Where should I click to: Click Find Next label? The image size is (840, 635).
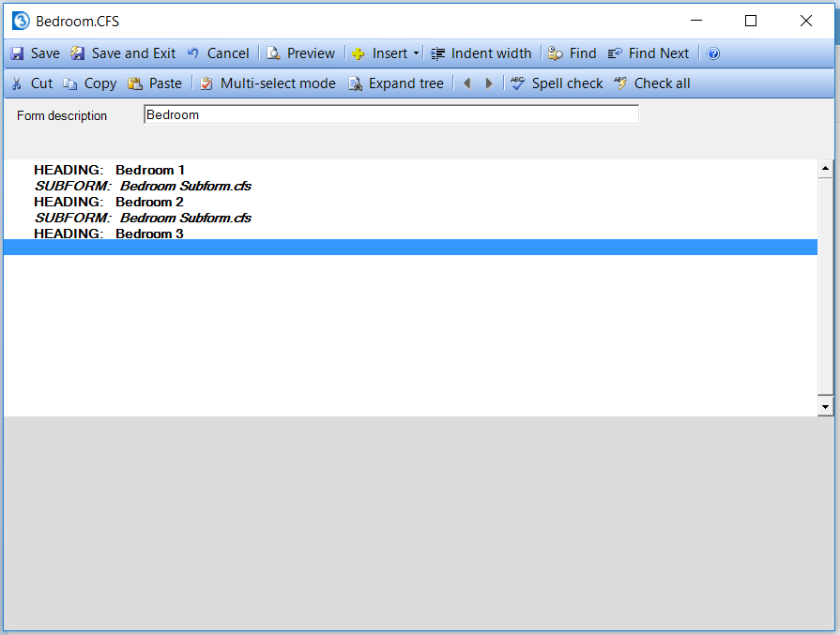pyautogui.click(x=659, y=53)
